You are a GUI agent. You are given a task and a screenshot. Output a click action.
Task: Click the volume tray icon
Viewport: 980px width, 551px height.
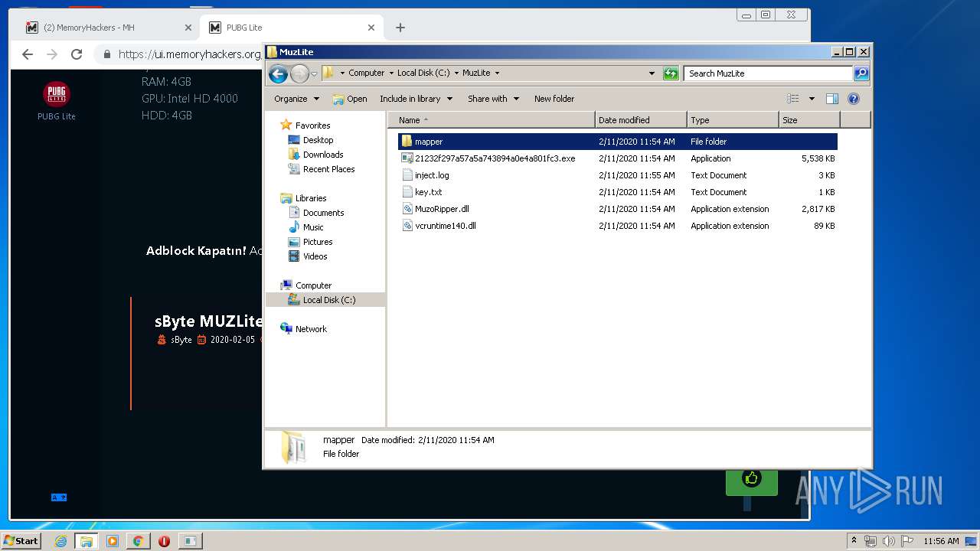pyautogui.click(x=888, y=541)
